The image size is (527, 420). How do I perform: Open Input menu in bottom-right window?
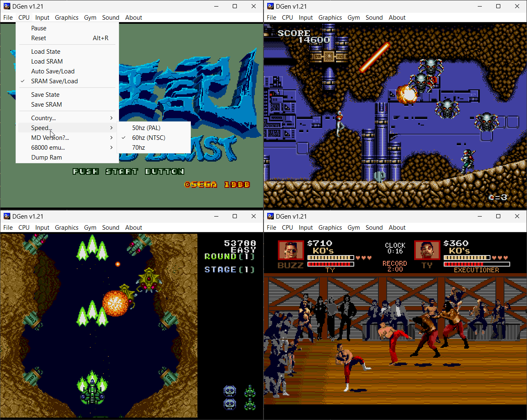[x=306, y=228]
